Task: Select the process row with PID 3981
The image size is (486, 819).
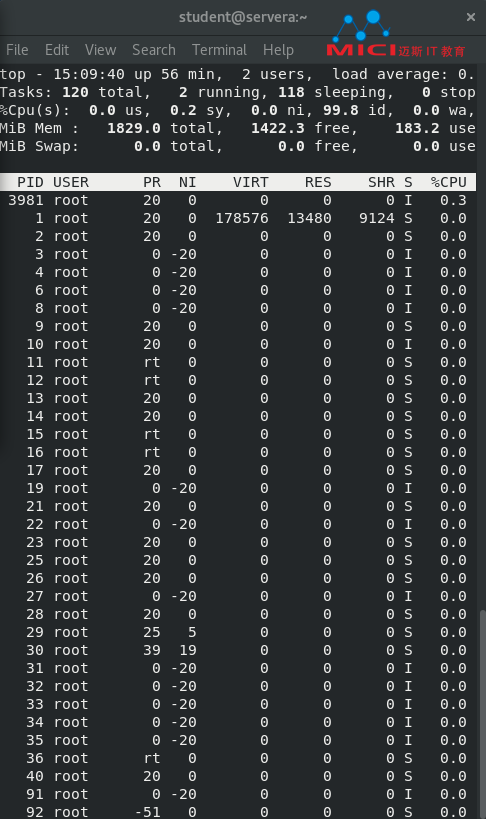Action: click(238, 200)
